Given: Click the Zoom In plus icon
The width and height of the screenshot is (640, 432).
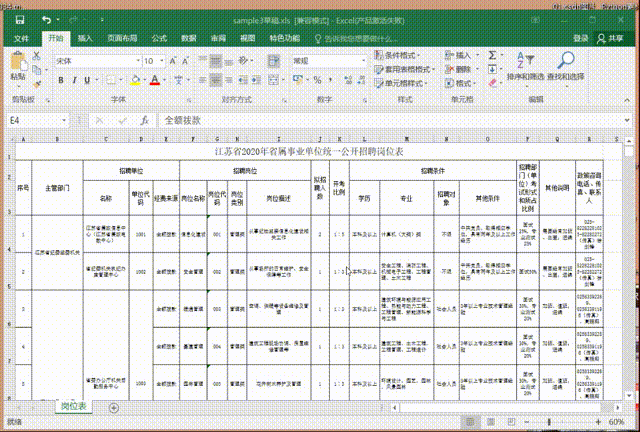Looking at the screenshot, I should pyautogui.click(x=598, y=422).
